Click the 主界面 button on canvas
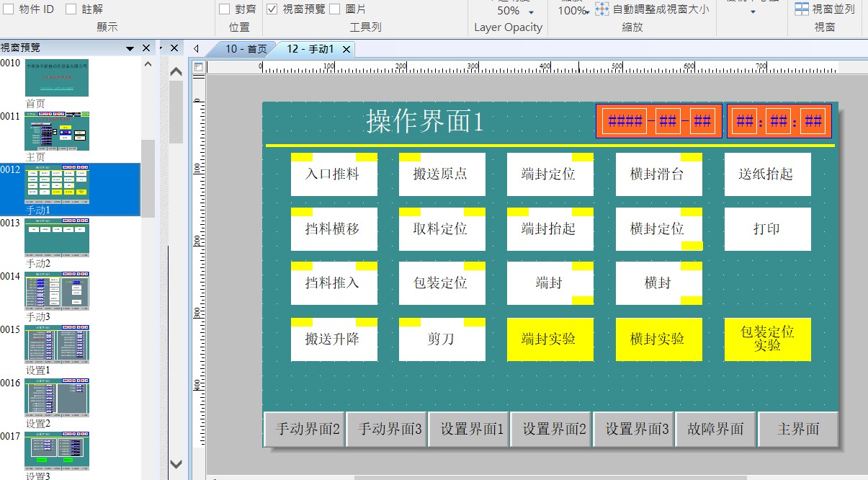 [798, 430]
